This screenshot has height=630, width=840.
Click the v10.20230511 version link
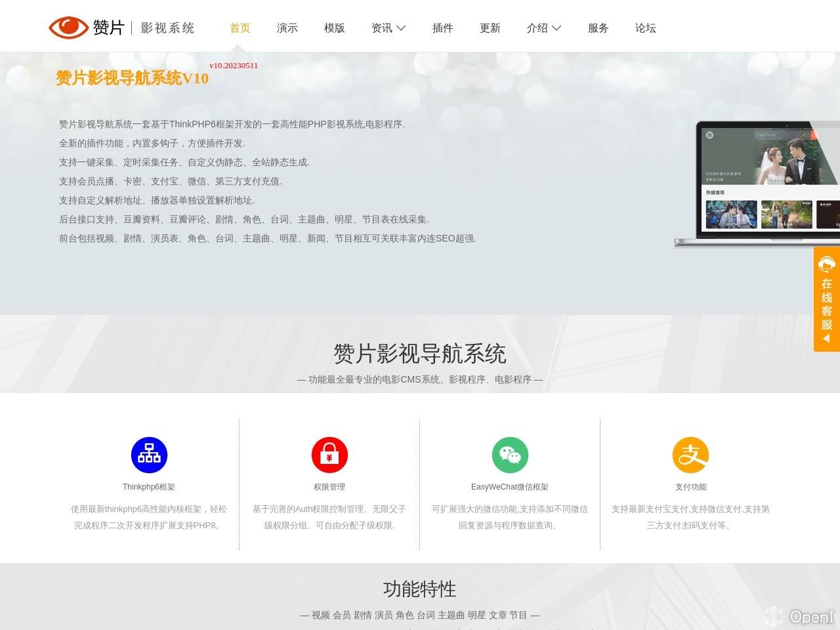233,65
